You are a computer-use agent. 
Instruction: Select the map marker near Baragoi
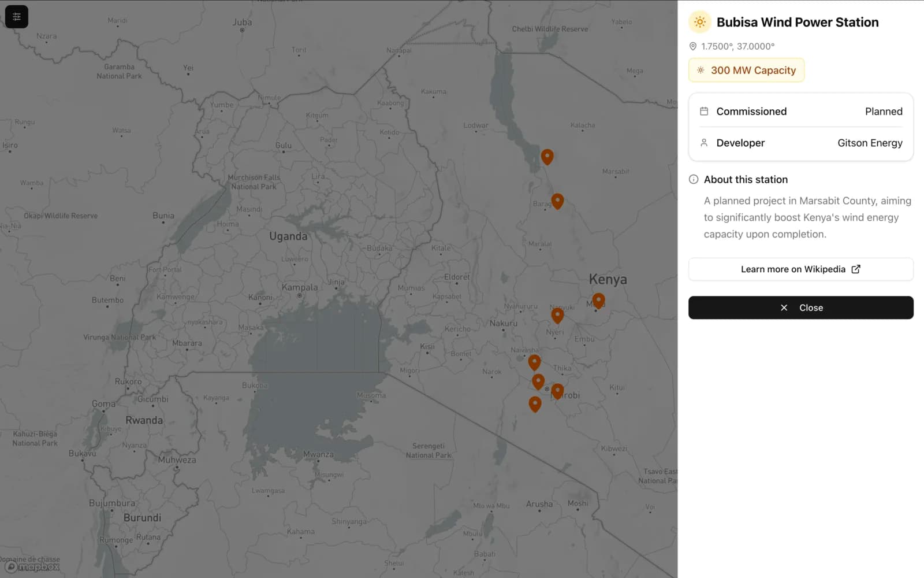pos(557,201)
